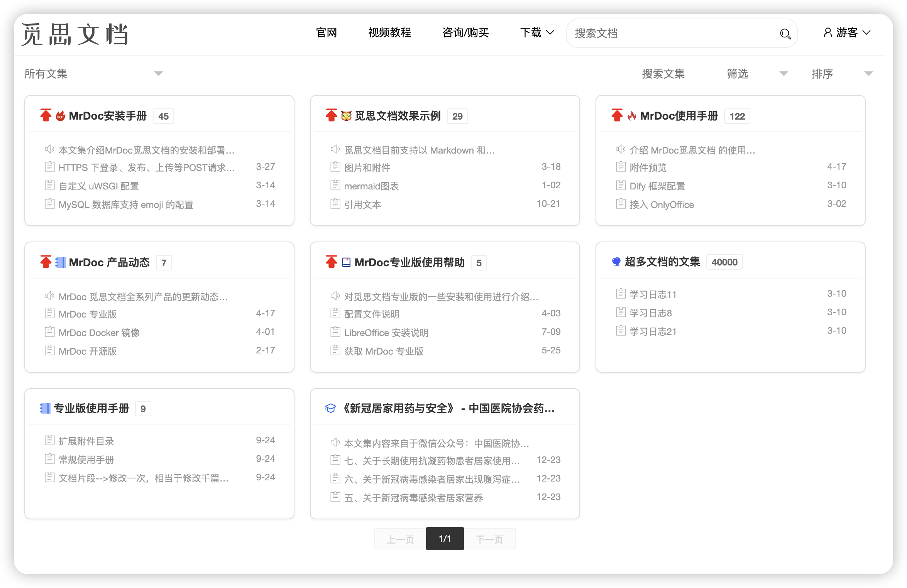907x588 pixels.
Task: Open document 常规使用手册
Action: coord(86,460)
